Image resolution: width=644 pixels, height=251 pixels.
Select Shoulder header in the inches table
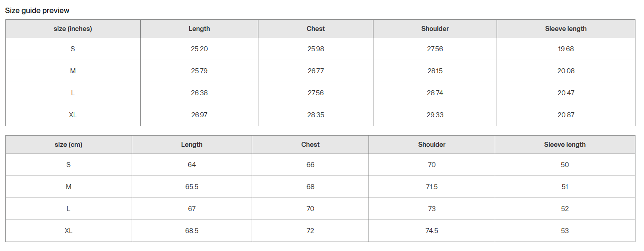(x=435, y=29)
